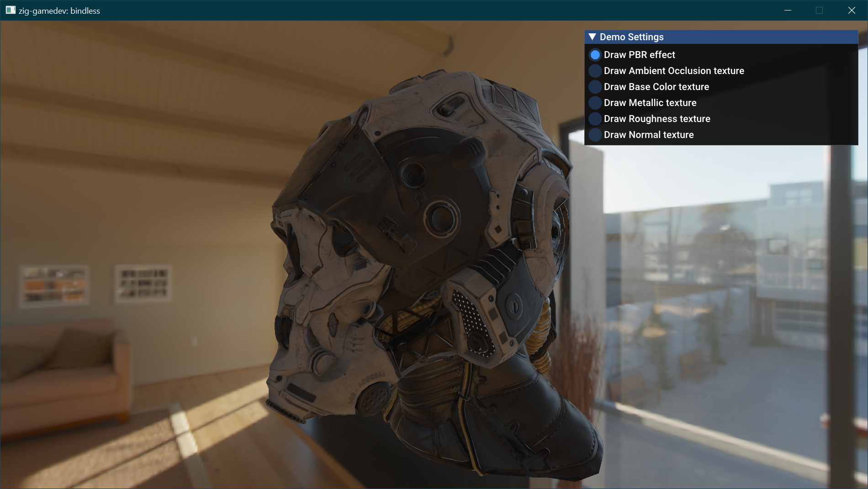Select the Draw PBR effect radio button

(595, 55)
